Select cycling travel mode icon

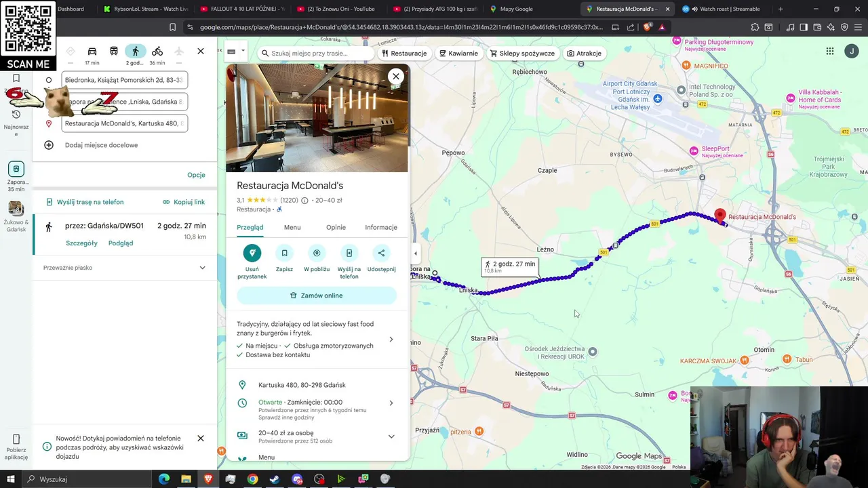(x=157, y=52)
